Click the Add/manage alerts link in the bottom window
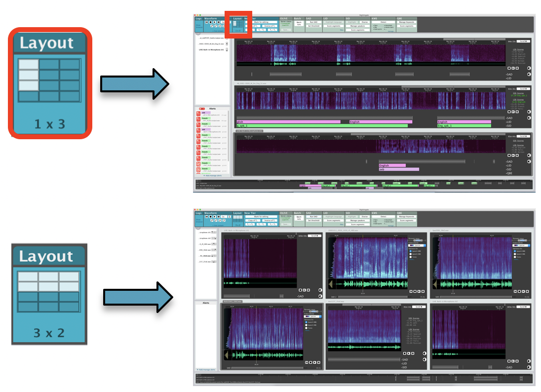Image resolution: width=541 pixels, height=392 pixels. [x=206, y=369]
